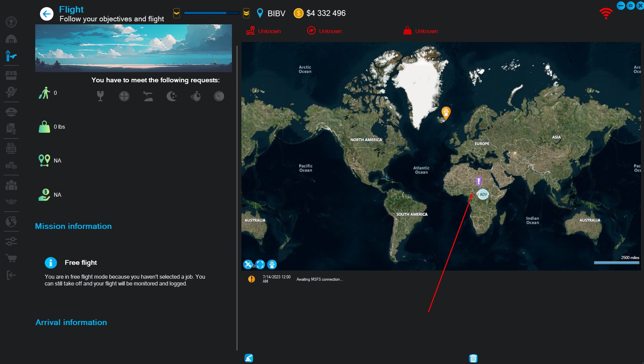Screen dimensions: 644x364
Task: Open the Hangar section in the sidebar
Action: (11, 38)
